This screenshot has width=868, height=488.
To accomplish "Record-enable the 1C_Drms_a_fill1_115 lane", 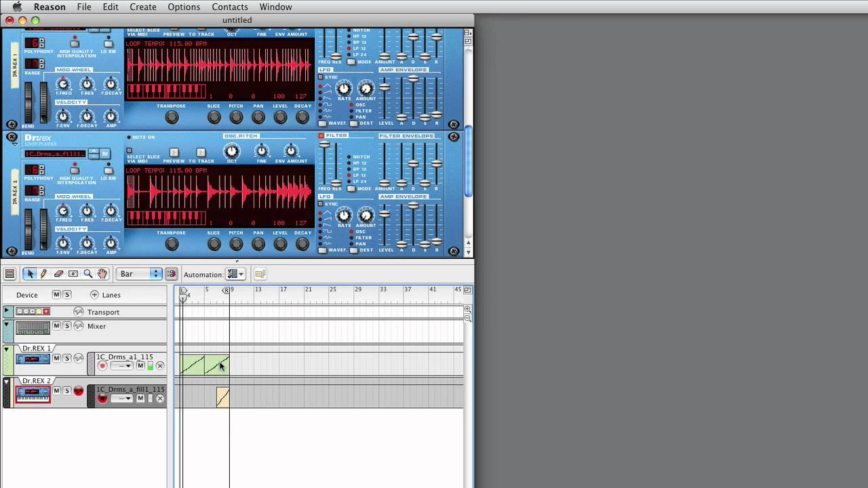I will click(102, 399).
